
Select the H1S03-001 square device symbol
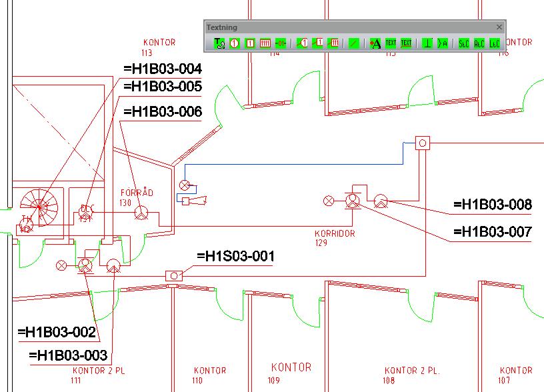[x=174, y=276]
